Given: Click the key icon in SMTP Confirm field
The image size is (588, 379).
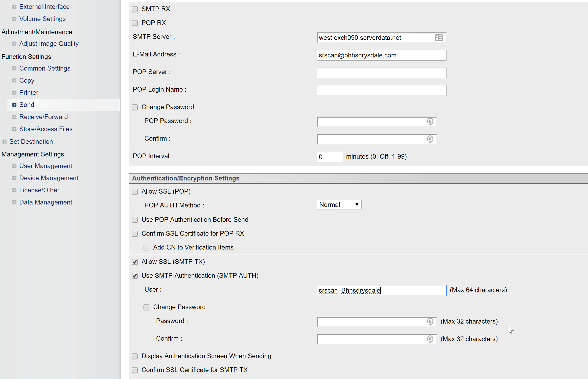Looking at the screenshot, I should click(x=430, y=339).
